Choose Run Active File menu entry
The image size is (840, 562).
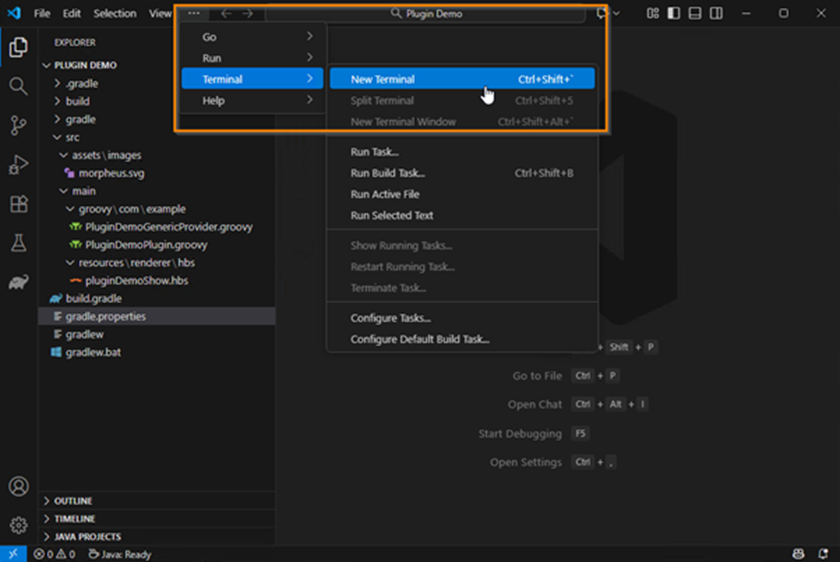[462, 194]
